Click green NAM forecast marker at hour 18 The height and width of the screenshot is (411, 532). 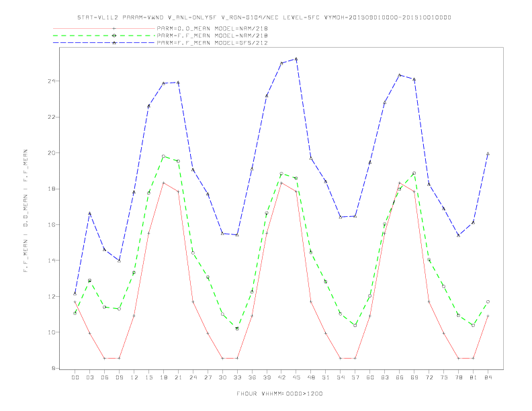[163, 156]
